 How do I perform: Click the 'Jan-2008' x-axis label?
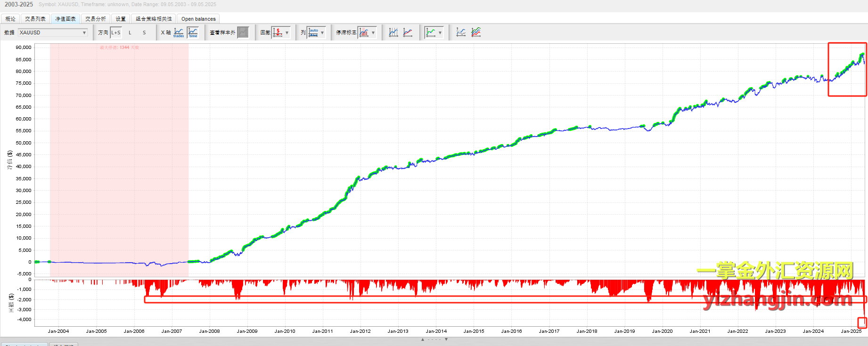click(209, 331)
